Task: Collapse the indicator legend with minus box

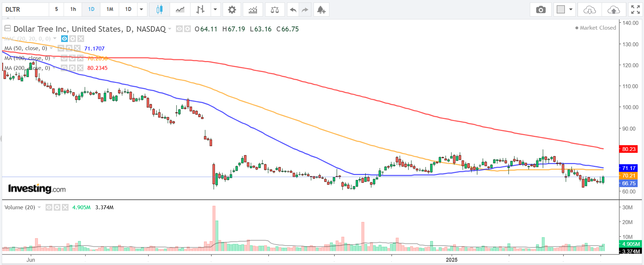Action: pos(7,28)
